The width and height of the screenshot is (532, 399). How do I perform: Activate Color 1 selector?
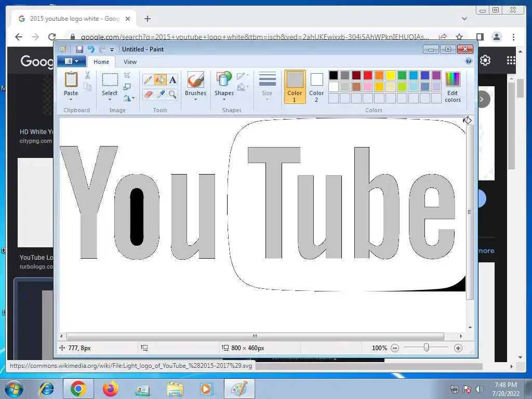click(x=295, y=87)
